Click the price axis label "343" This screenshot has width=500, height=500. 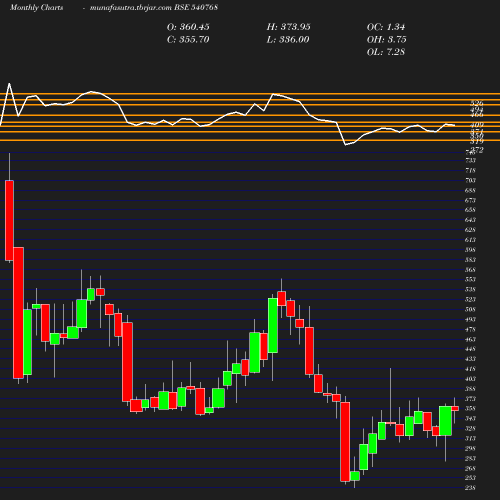[470, 419]
